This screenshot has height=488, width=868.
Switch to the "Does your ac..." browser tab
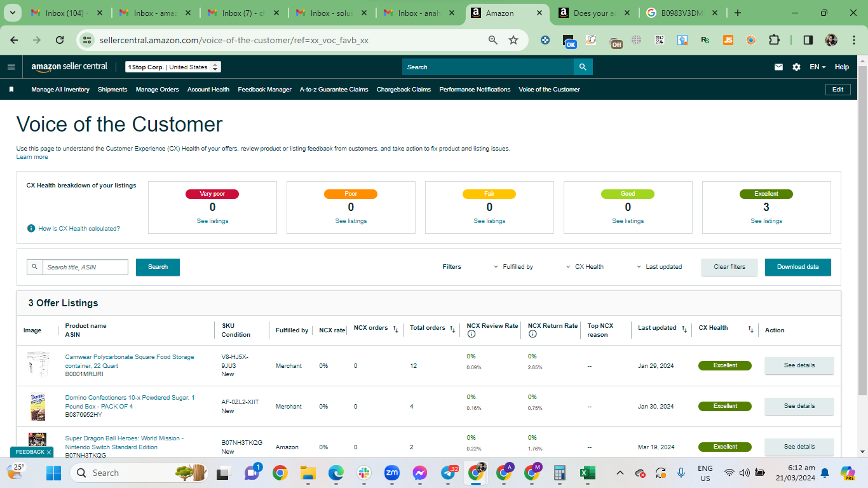point(595,13)
